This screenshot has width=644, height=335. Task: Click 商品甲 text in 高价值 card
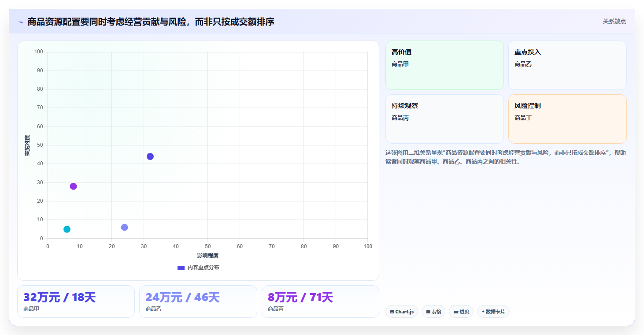400,64
